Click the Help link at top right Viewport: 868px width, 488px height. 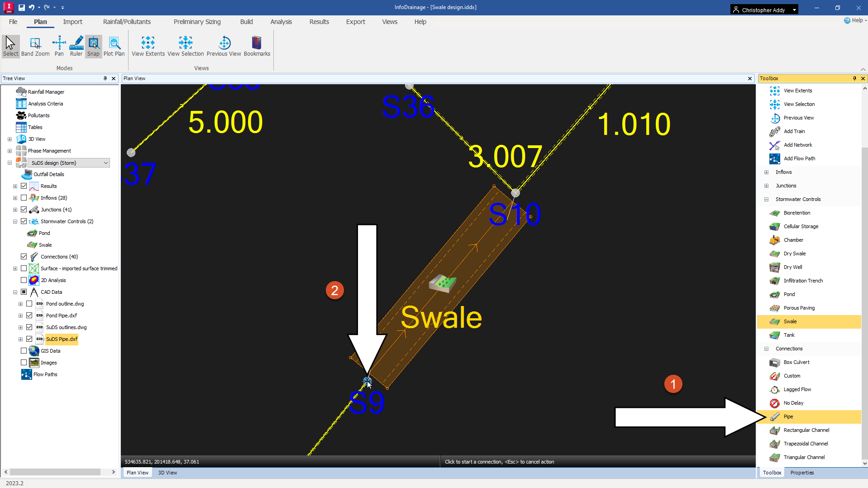pyautogui.click(x=855, y=20)
